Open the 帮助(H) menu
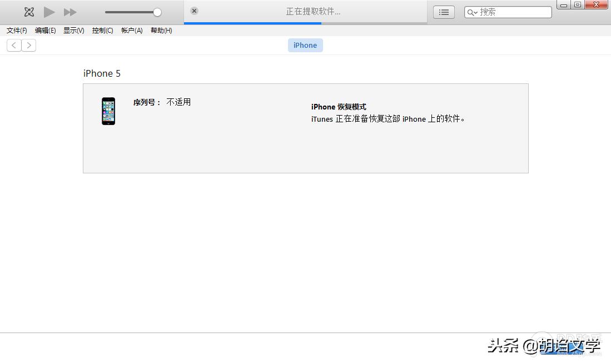Viewport: 611px width, 364px height. click(161, 31)
